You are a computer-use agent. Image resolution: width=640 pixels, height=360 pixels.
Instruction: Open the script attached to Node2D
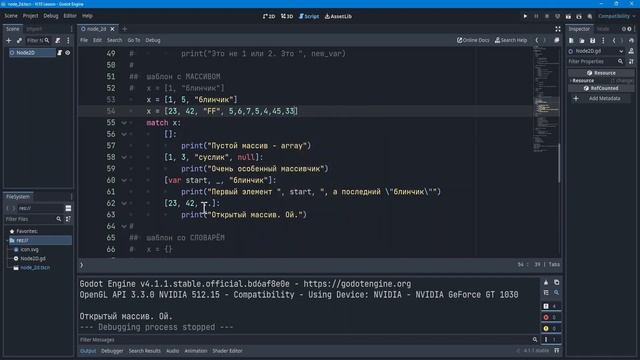point(60,53)
